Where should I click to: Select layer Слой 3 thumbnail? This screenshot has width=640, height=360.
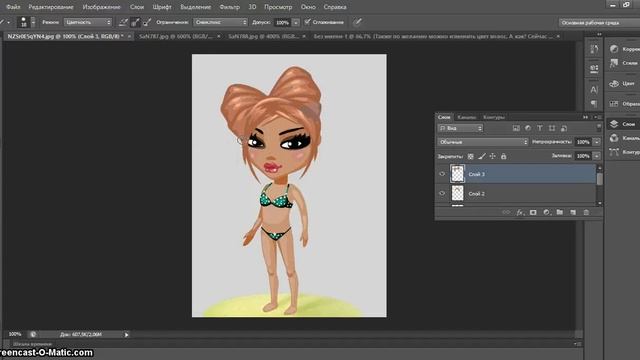pos(457,173)
